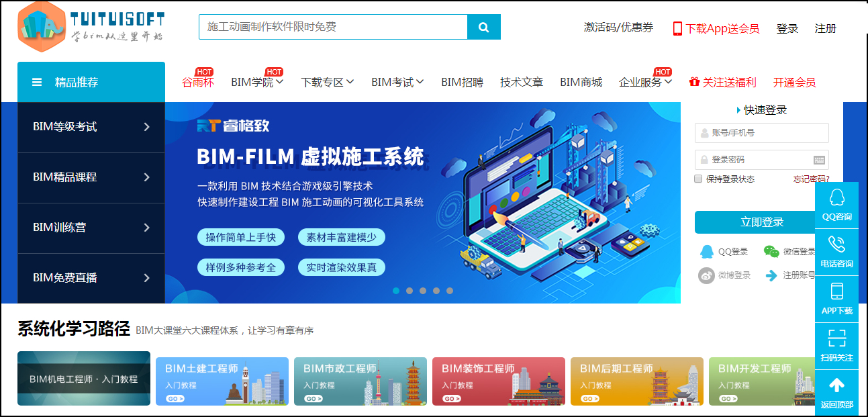Open BIM土建工程师 course card
This screenshot has width=868, height=417.
tap(222, 381)
